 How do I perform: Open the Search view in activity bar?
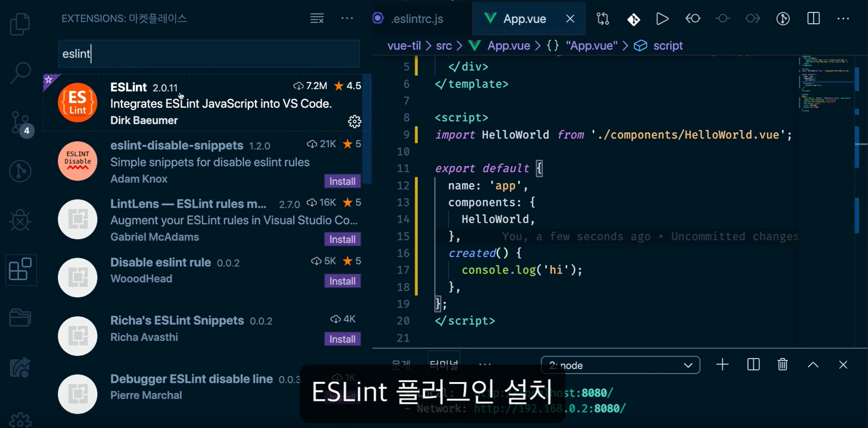[x=20, y=73]
